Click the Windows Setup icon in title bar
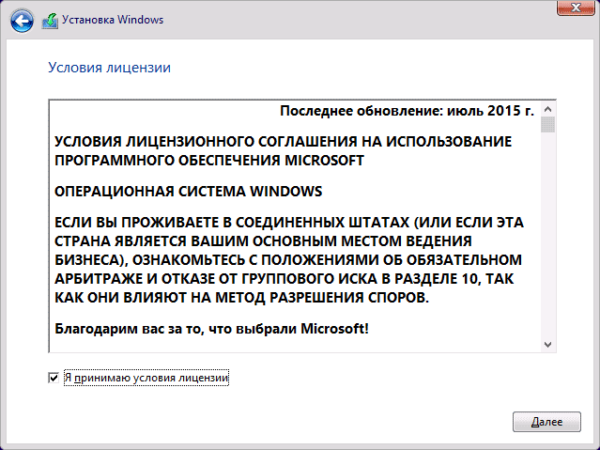This screenshot has width=600, height=450. (x=50, y=20)
